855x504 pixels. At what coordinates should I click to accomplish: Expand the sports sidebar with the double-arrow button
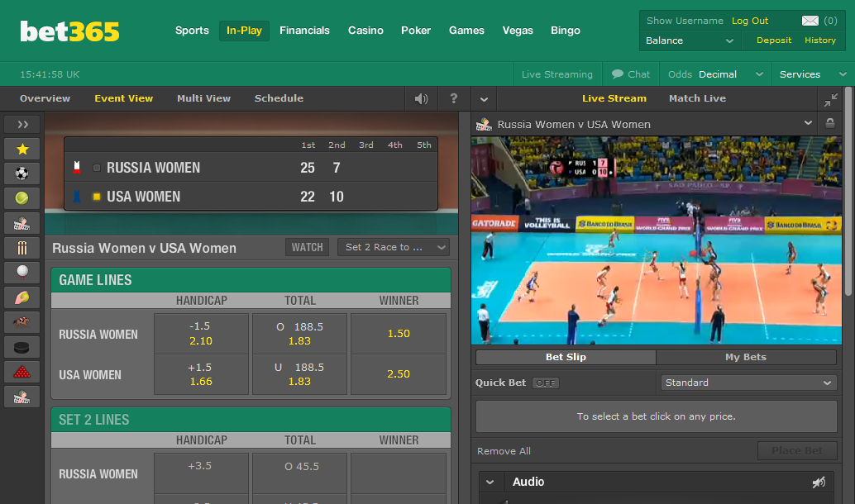[x=22, y=124]
